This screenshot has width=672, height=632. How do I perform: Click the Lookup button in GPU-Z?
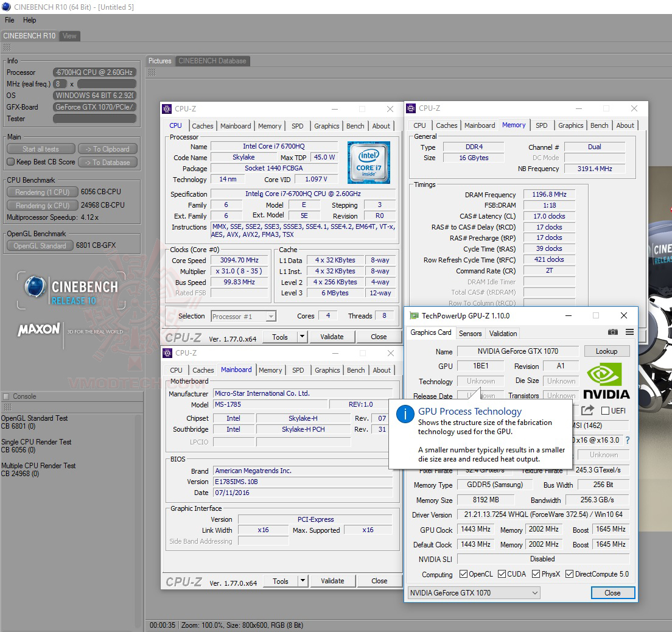(606, 351)
